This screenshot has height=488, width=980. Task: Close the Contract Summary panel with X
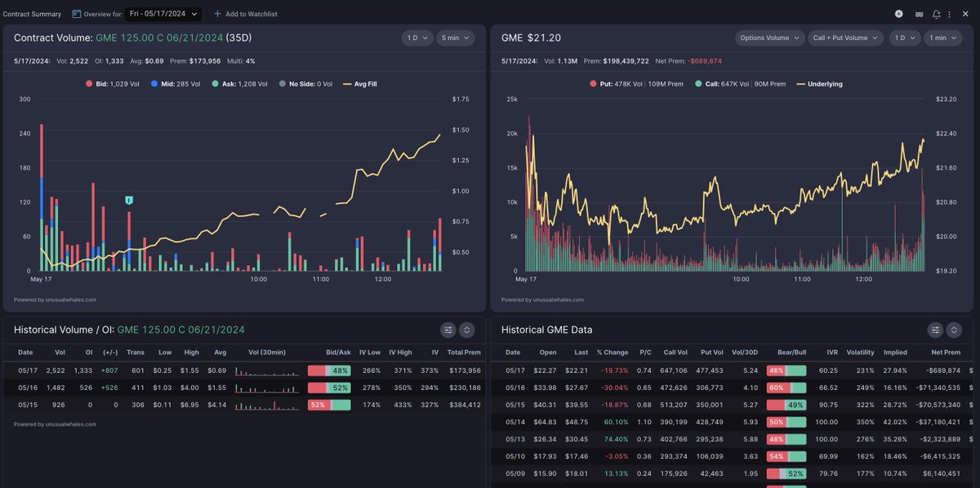point(964,14)
